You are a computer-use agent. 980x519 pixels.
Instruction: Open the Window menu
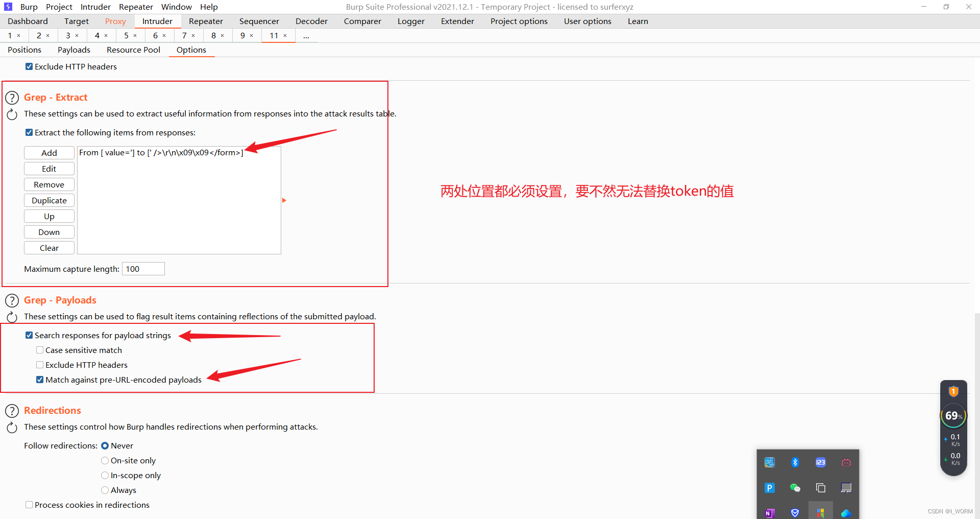(177, 7)
